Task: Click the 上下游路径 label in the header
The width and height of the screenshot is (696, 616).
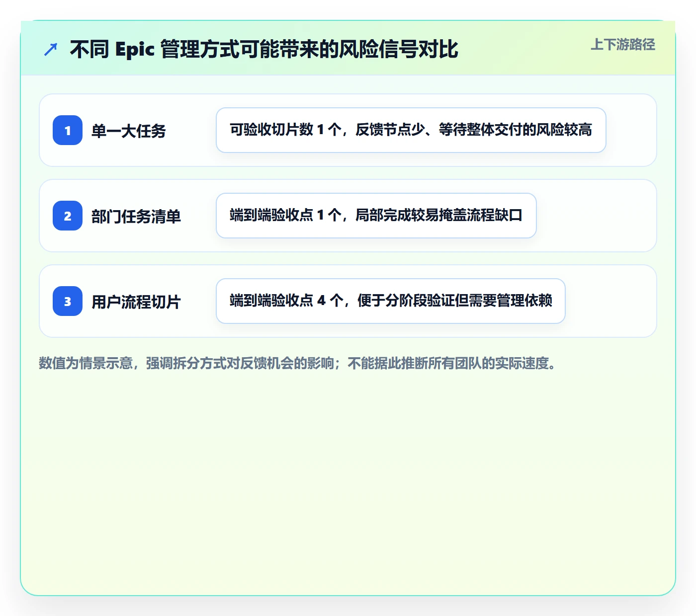Action: click(x=623, y=44)
